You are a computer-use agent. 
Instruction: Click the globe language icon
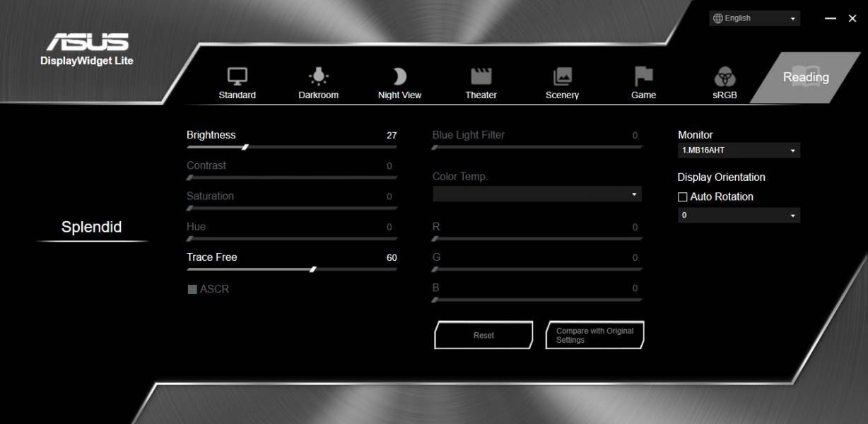coord(718,18)
